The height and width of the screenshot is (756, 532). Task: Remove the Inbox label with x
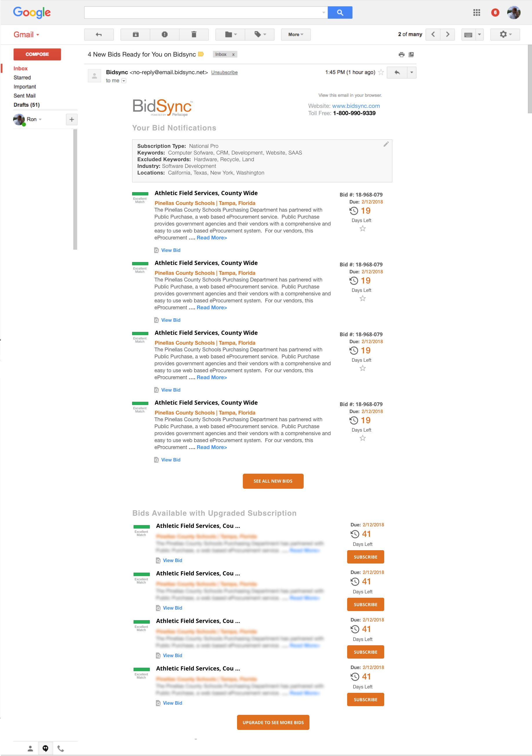(x=234, y=55)
